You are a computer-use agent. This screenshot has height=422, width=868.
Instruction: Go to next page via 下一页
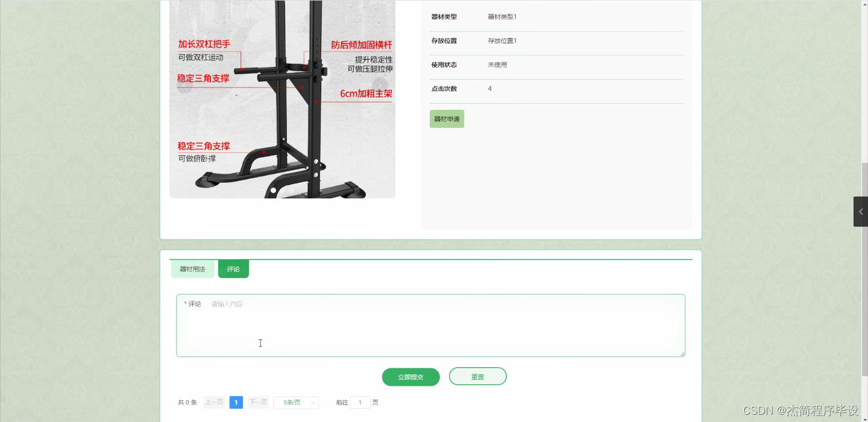[257, 402]
